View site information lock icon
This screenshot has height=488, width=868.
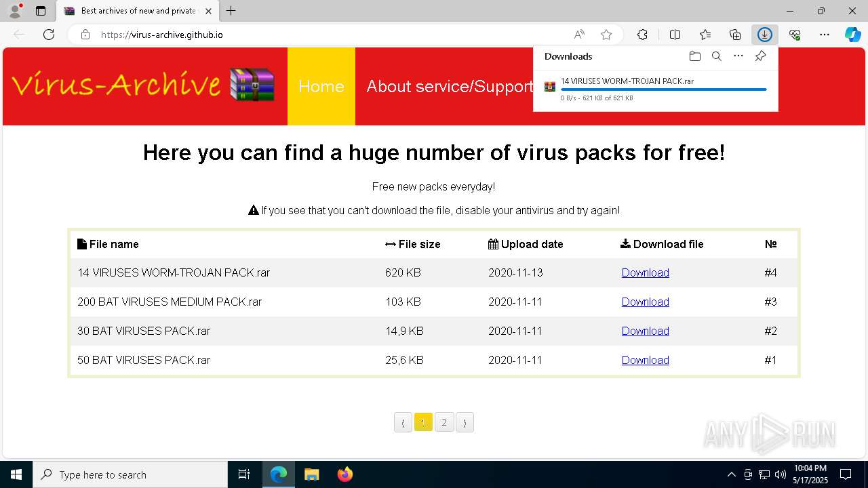(x=85, y=35)
